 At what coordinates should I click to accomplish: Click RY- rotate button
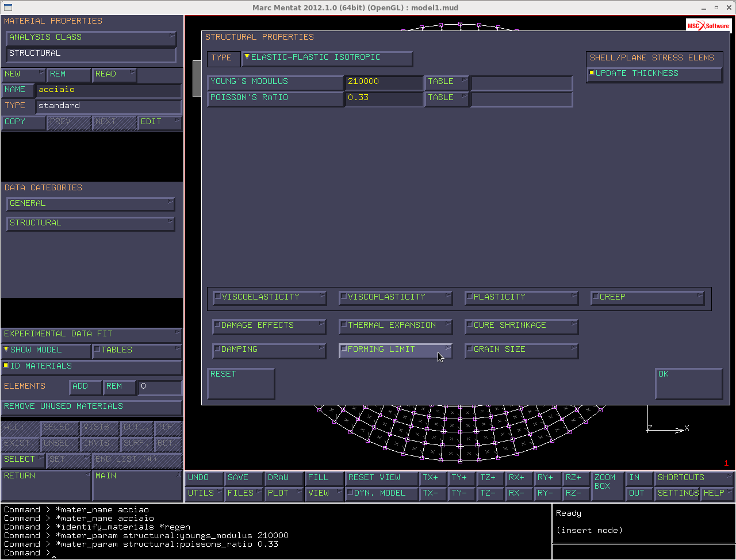click(547, 494)
